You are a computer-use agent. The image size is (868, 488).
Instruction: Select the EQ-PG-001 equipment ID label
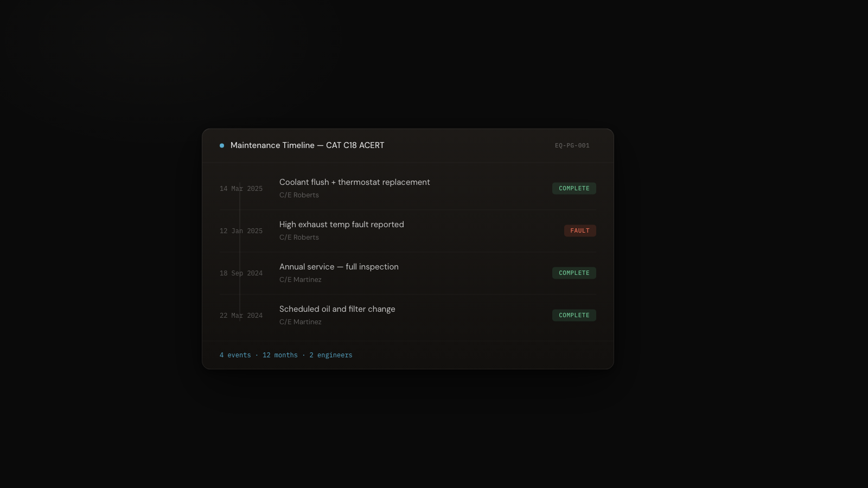(x=572, y=145)
